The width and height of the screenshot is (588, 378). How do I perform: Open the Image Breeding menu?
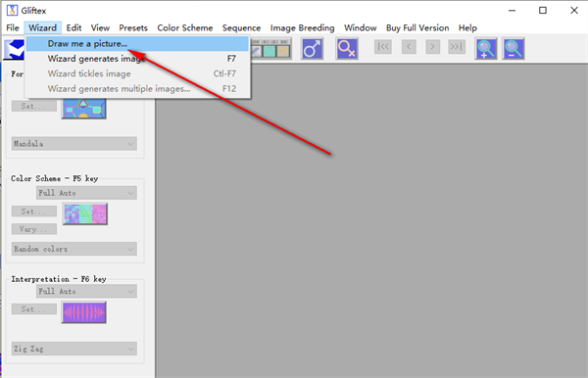point(302,28)
